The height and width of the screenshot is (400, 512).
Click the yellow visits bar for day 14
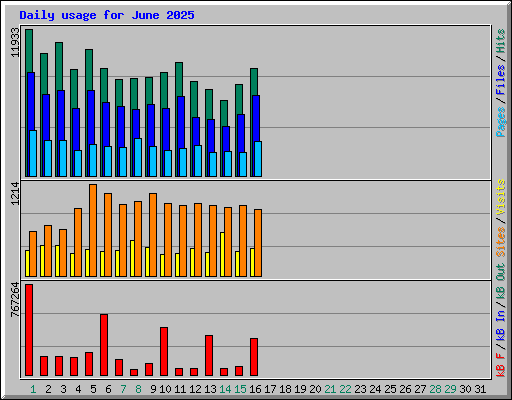(x=222, y=254)
